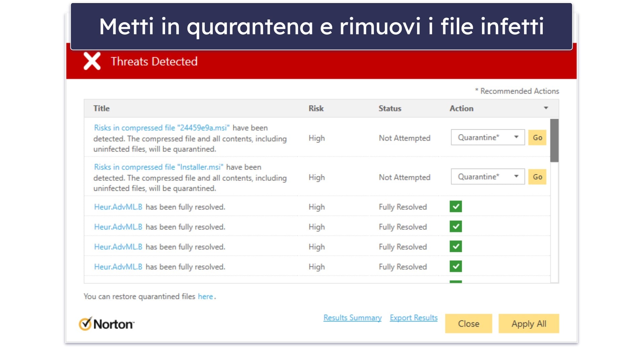Click the green check for third Heur.AdvML.B row
The height and width of the screenshot is (347, 644).
tap(456, 246)
